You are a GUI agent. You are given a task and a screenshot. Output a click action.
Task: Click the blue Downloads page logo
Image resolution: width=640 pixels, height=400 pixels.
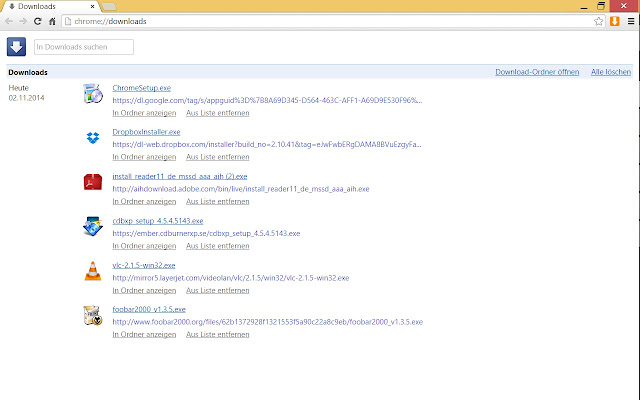(16, 47)
